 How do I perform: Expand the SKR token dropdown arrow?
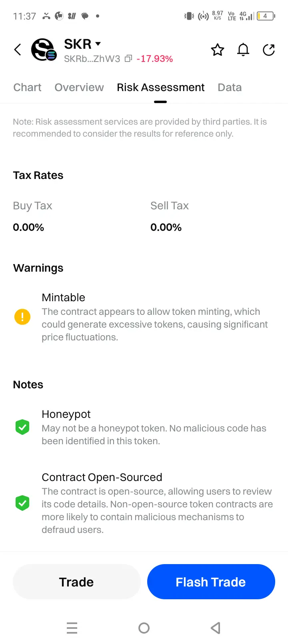click(98, 44)
